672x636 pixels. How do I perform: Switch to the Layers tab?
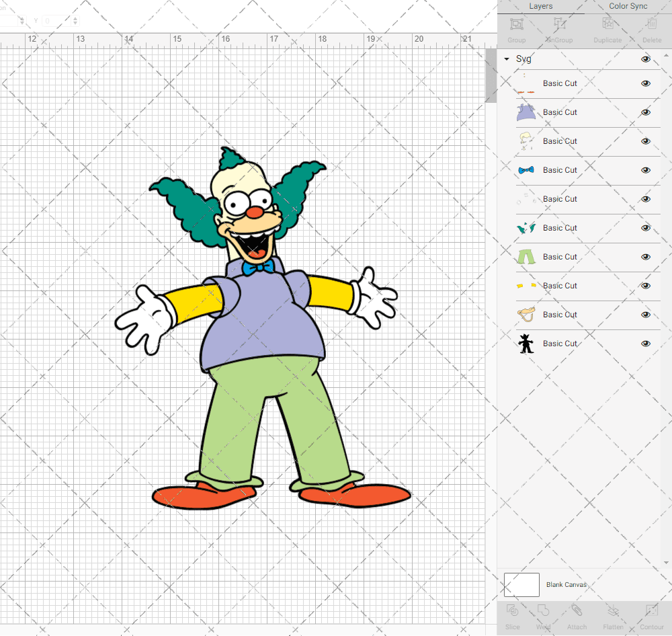(x=541, y=7)
